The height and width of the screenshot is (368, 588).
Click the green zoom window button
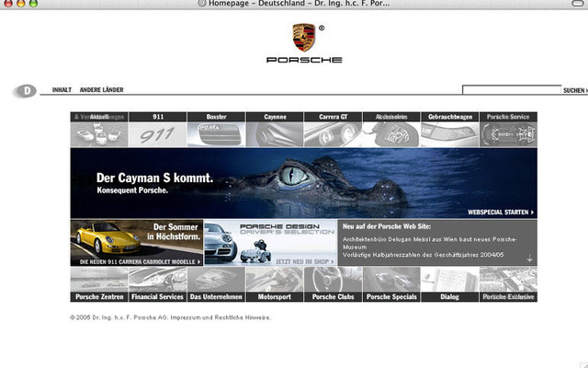(x=33, y=4)
